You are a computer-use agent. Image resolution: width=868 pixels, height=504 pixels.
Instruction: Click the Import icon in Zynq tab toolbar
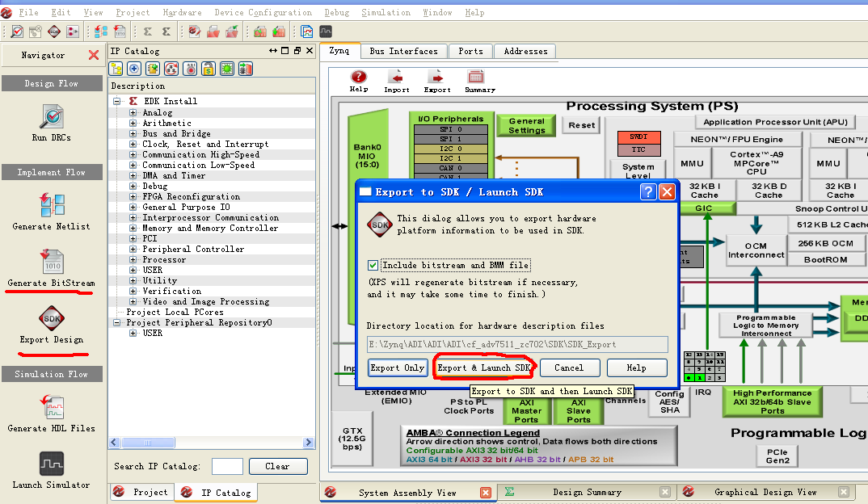point(396,77)
